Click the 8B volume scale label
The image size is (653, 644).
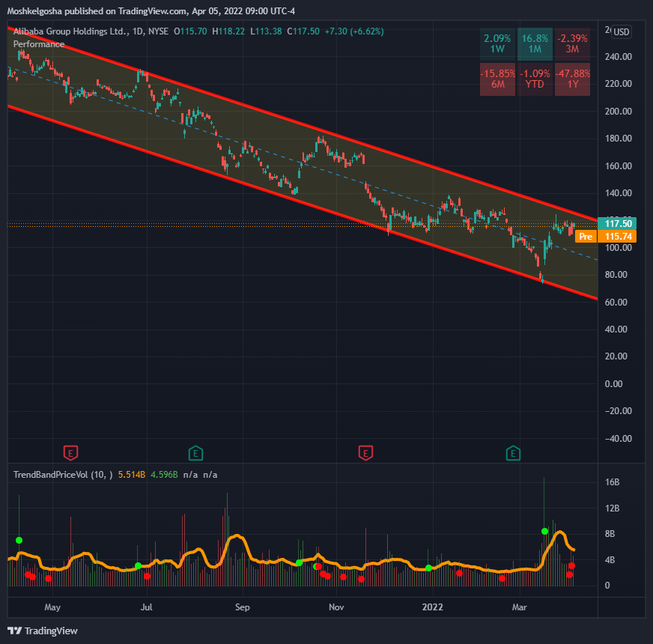point(610,534)
